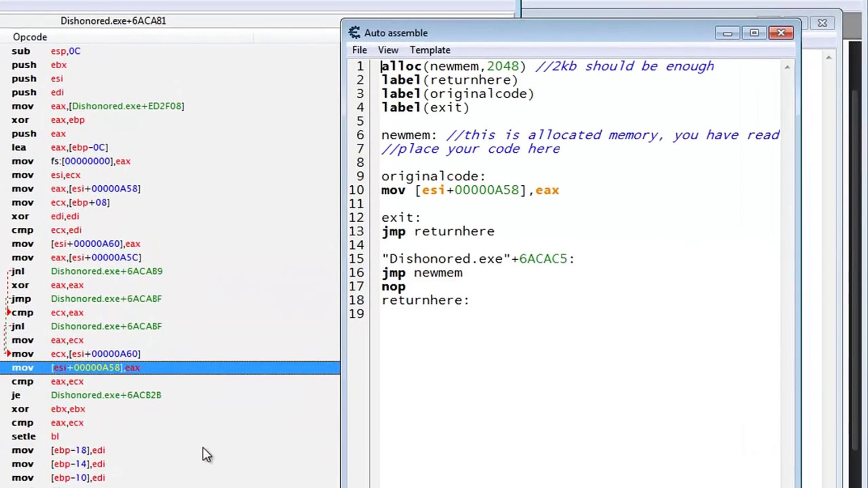Open the File menu in Auto assemble
868x488 pixels.
(x=359, y=50)
